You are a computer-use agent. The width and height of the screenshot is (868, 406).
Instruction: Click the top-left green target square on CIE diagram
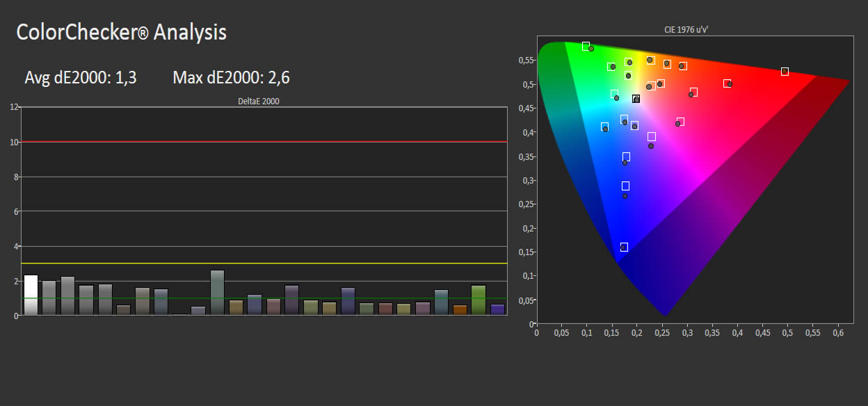586,46
